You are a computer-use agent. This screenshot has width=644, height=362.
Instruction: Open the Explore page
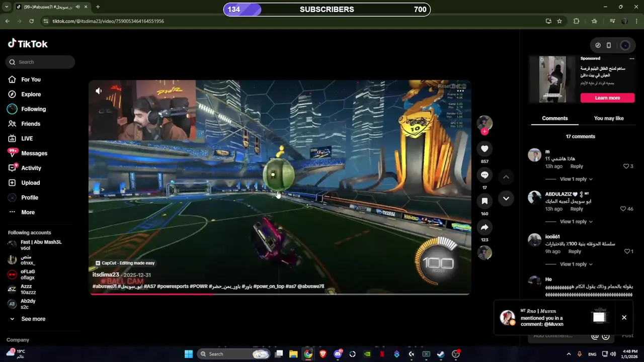[24, 94]
